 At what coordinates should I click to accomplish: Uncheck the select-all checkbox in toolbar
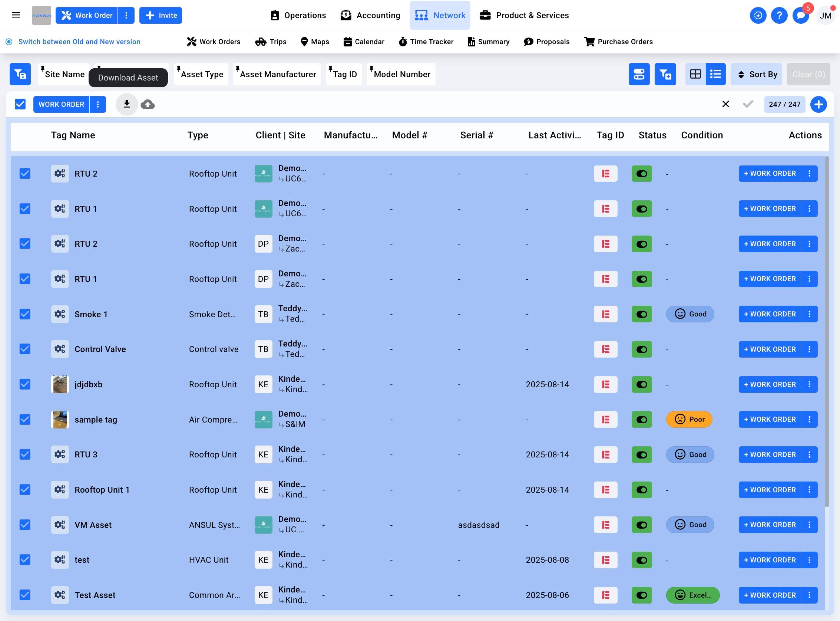click(x=20, y=104)
